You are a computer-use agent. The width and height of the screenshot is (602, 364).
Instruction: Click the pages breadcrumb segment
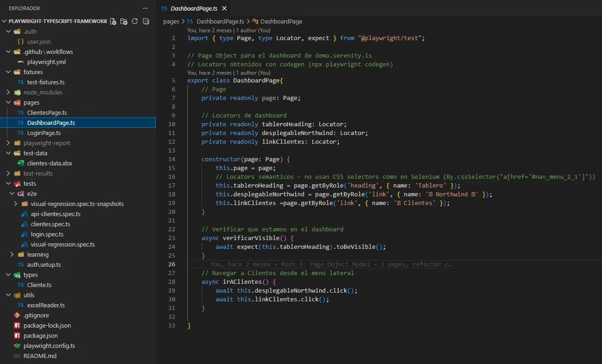171,21
